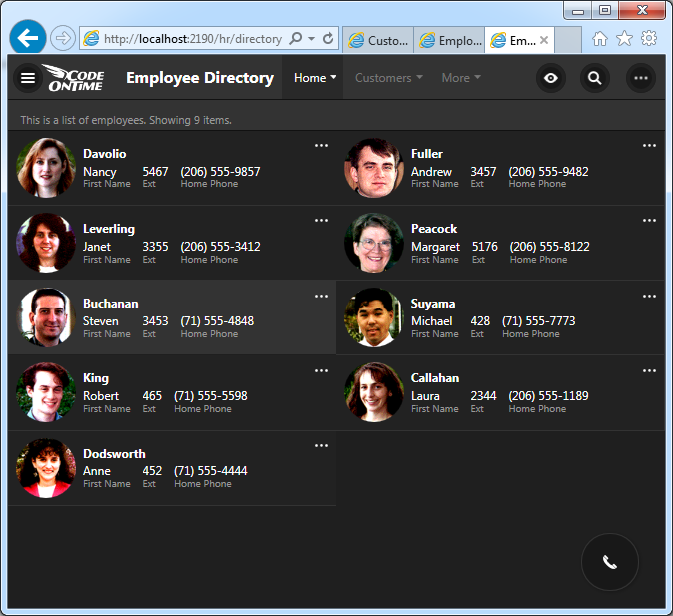
Task: Select Anne Dodsworth's photo
Action: coord(46,468)
